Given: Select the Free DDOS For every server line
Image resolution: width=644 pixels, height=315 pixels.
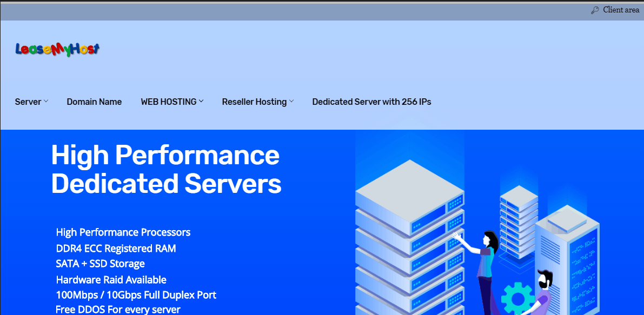Looking at the screenshot, I should point(118,309).
